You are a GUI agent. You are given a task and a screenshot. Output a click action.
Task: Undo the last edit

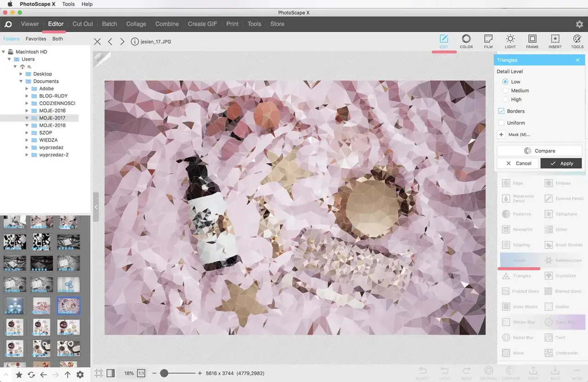point(444,371)
